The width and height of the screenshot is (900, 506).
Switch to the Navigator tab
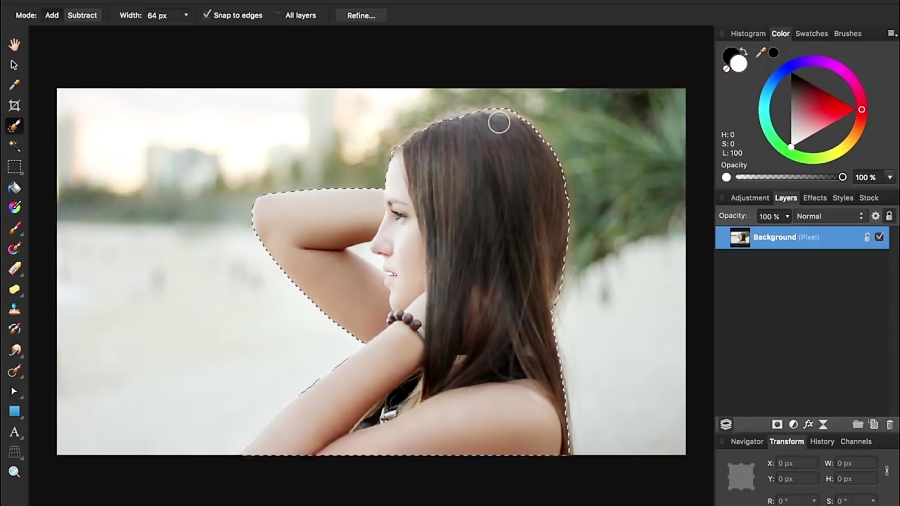[747, 442]
